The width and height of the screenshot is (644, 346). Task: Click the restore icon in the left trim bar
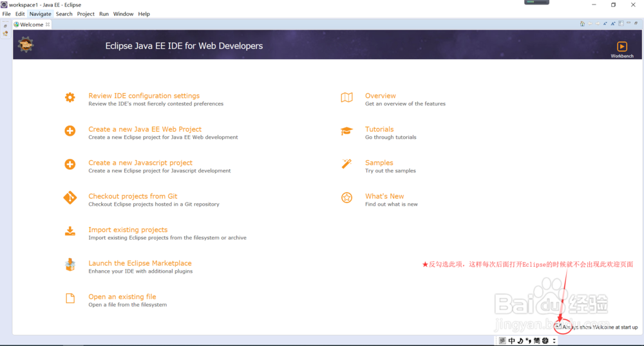(x=5, y=26)
